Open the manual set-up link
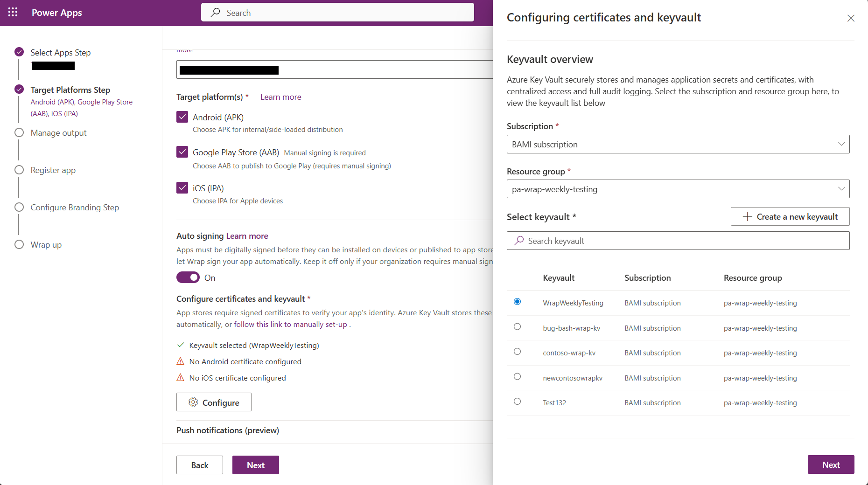Viewport: 868px width, 485px height. pos(290,325)
